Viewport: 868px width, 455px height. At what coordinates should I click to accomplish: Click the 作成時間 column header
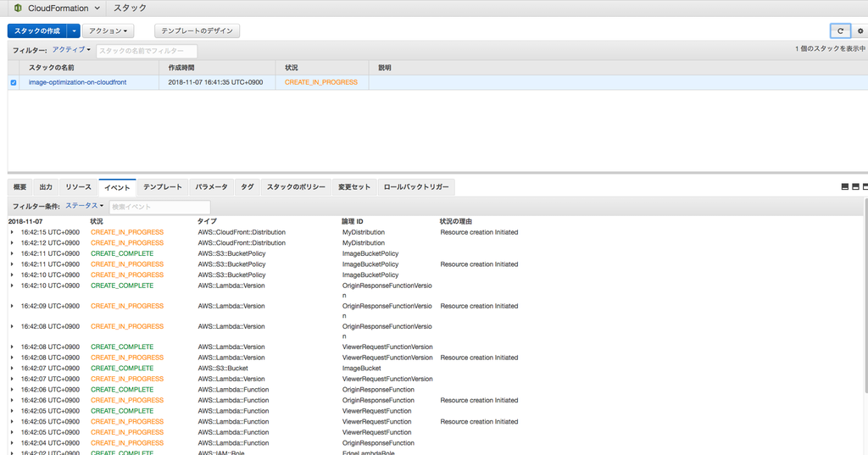(x=217, y=68)
